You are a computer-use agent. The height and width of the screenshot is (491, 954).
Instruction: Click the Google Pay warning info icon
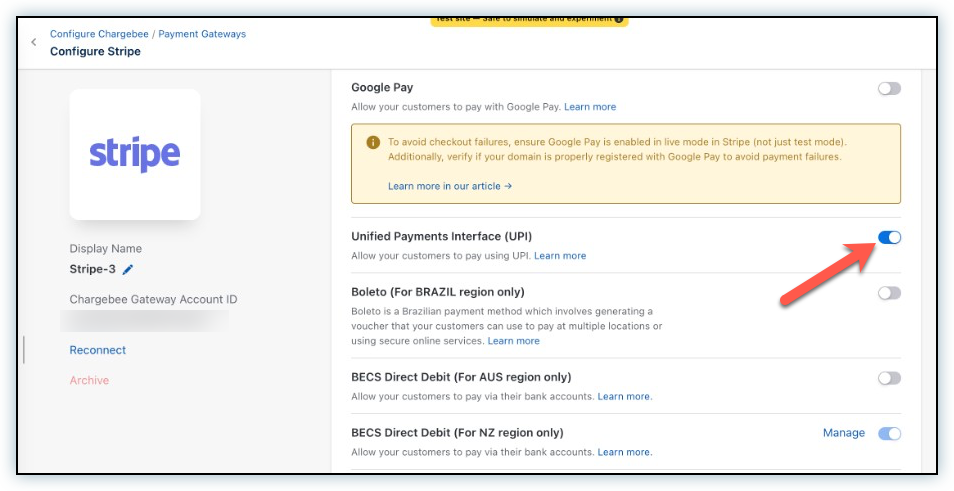pyautogui.click(x=372, y=142)
